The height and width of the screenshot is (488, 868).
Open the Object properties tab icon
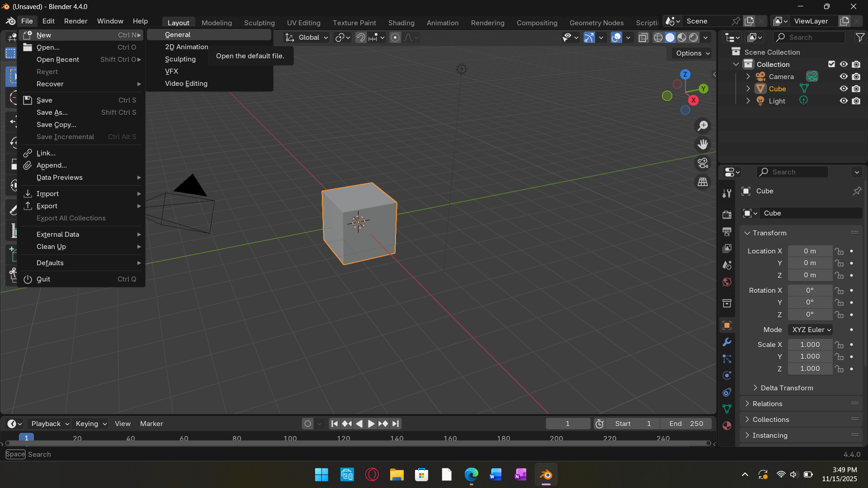coord(727,325)
